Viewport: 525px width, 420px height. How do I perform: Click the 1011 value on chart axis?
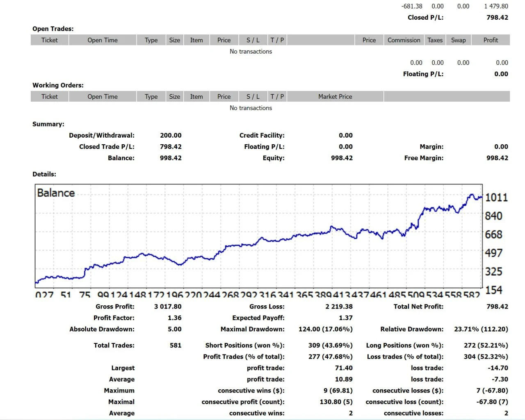[496, 198]
